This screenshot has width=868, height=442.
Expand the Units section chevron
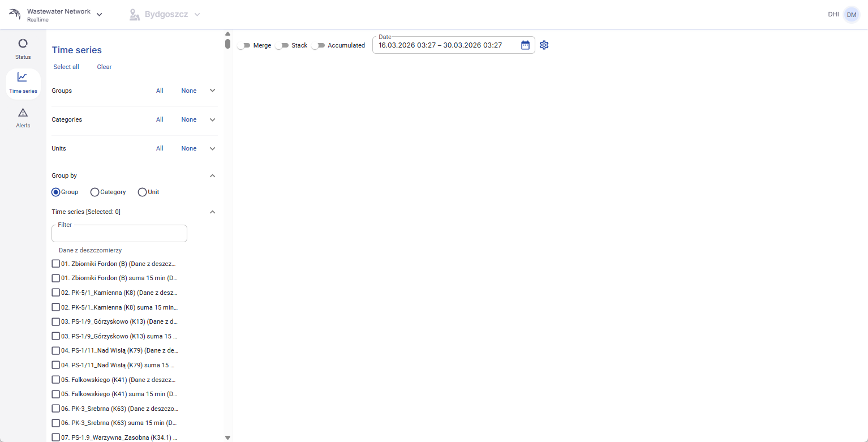tap(213, 148)
